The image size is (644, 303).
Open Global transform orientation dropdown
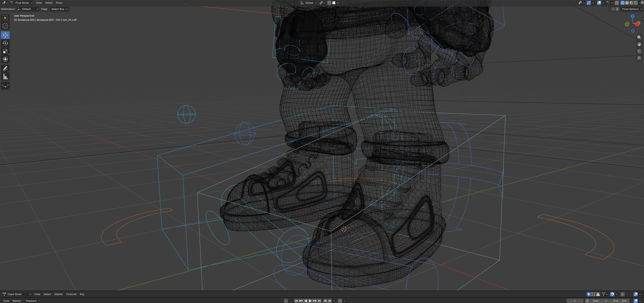point(309,3)
